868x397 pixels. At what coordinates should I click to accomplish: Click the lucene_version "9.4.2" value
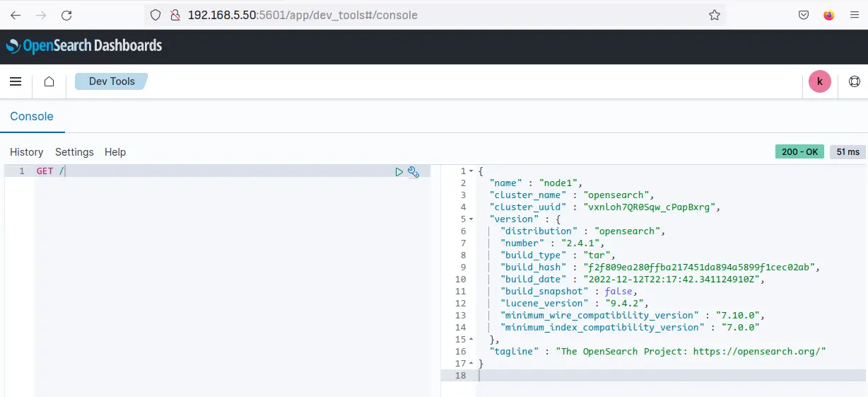pos(626,304)
